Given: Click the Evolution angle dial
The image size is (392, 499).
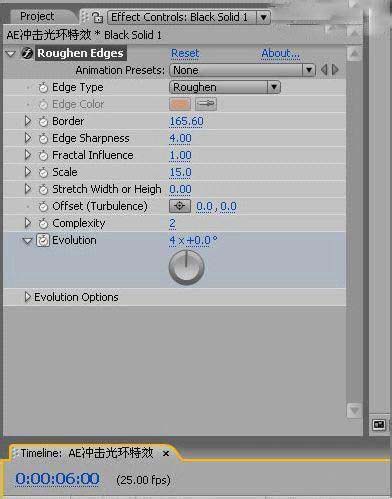Looking at the screenshot, I should click(186, 267).
